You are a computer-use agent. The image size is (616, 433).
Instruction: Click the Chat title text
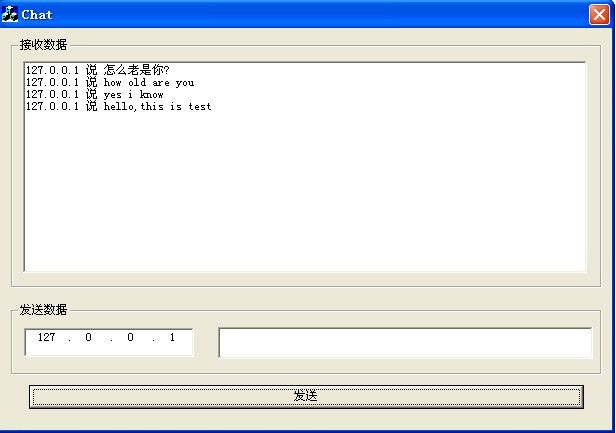[x=37, y=15]
